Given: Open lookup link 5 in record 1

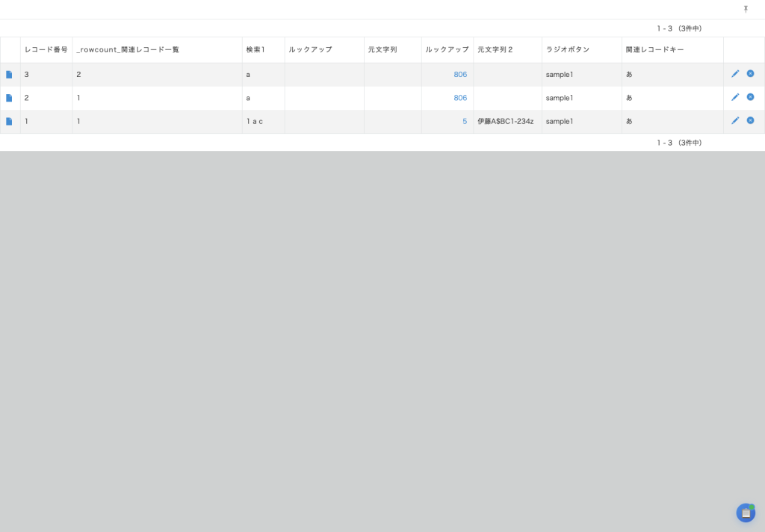Looking at the screenshot, I should (x=464, y=121).
